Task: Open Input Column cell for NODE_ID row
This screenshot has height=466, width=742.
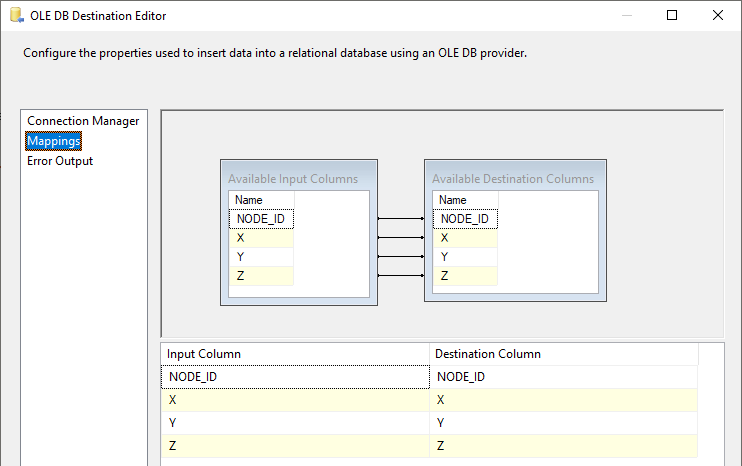Action: pyautogui.click(x=295, y=377)
